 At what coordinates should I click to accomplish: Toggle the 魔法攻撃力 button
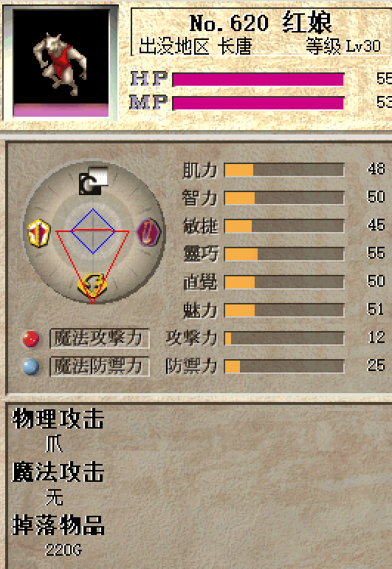(100, 338)
